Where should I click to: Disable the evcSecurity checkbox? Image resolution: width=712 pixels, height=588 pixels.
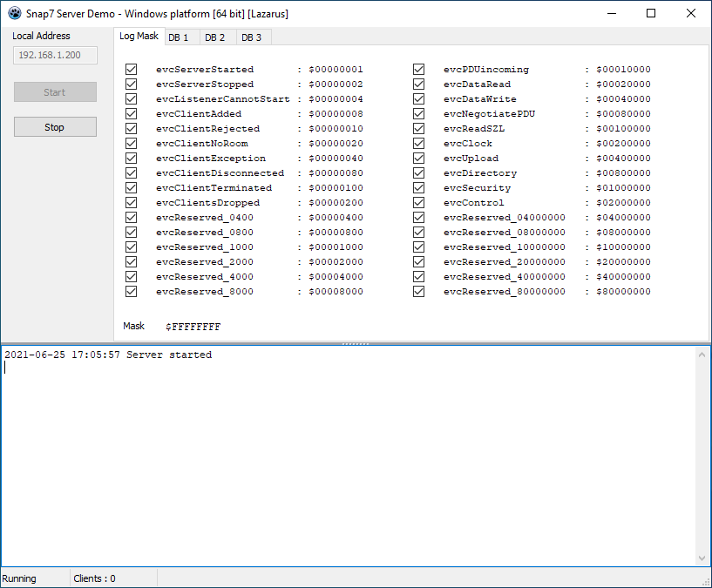418,187
